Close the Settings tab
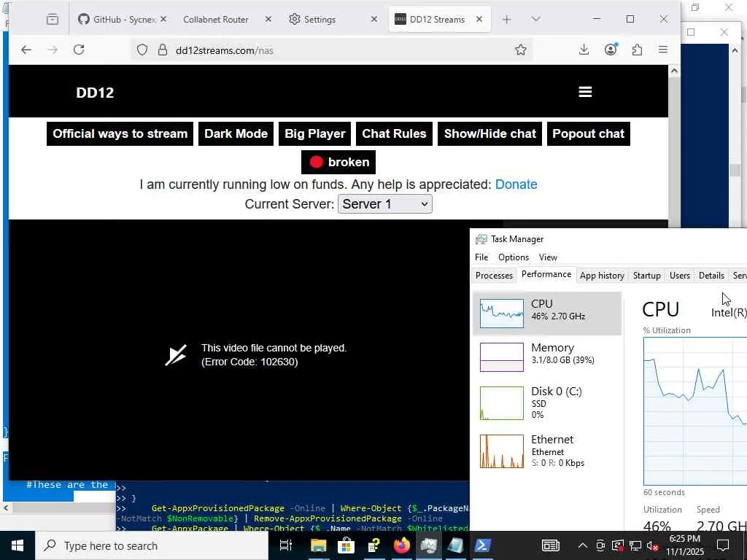The image size is (747, 560). tap(374, 20)
